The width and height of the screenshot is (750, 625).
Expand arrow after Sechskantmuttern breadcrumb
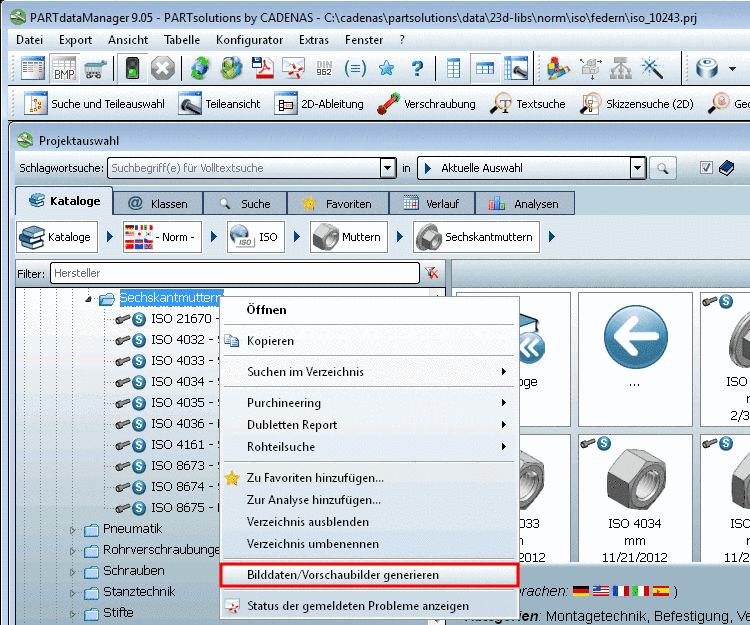click(x=551, y=237)
